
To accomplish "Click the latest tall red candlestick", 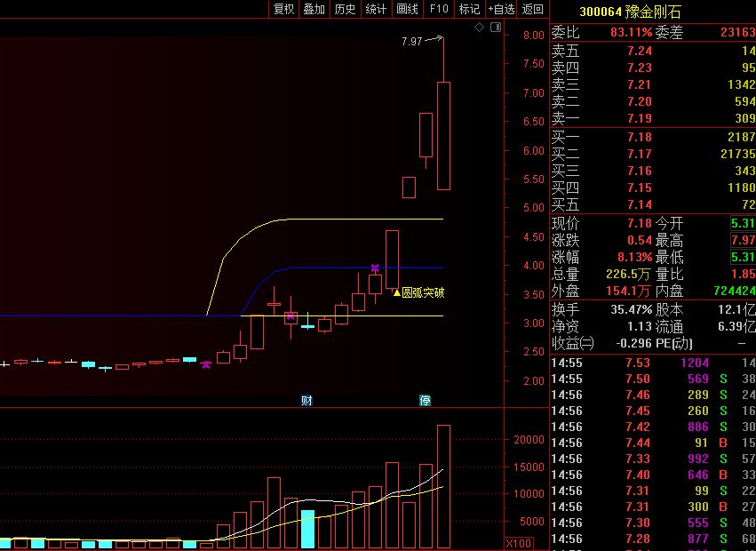I will (443, 136).
